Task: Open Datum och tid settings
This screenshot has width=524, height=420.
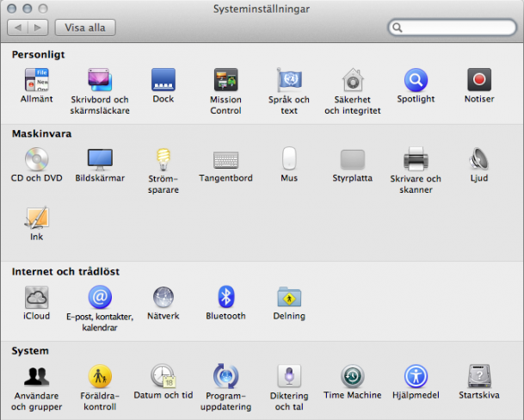Action: click(x=163, y=376)
